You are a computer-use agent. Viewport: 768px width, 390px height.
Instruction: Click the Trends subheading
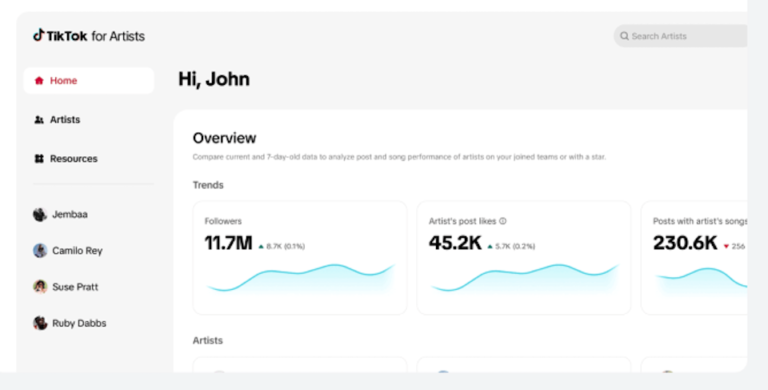(208, 185)
